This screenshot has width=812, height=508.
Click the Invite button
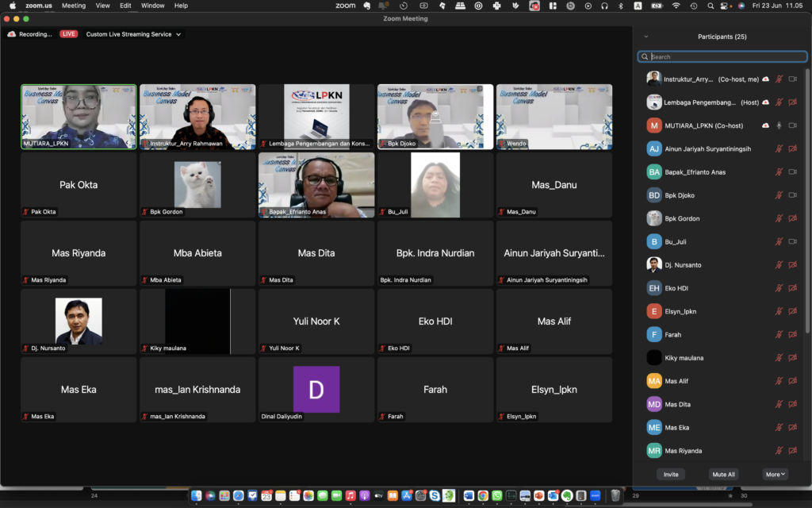pos(671,475)
